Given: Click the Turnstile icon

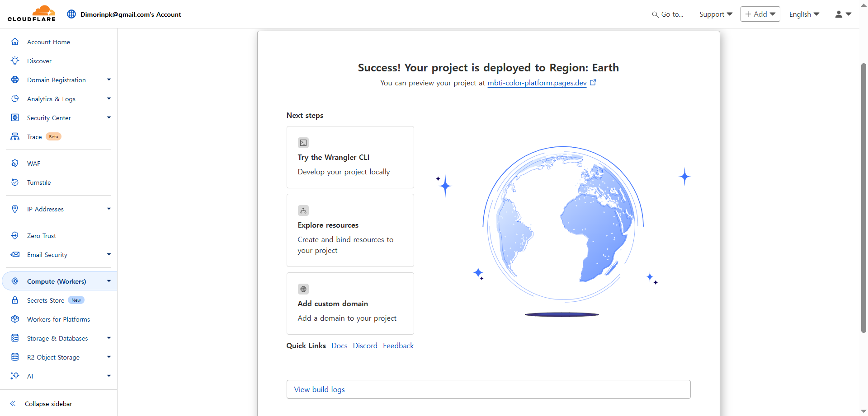Looking at the screenshot, I should (x=15, y=182).
